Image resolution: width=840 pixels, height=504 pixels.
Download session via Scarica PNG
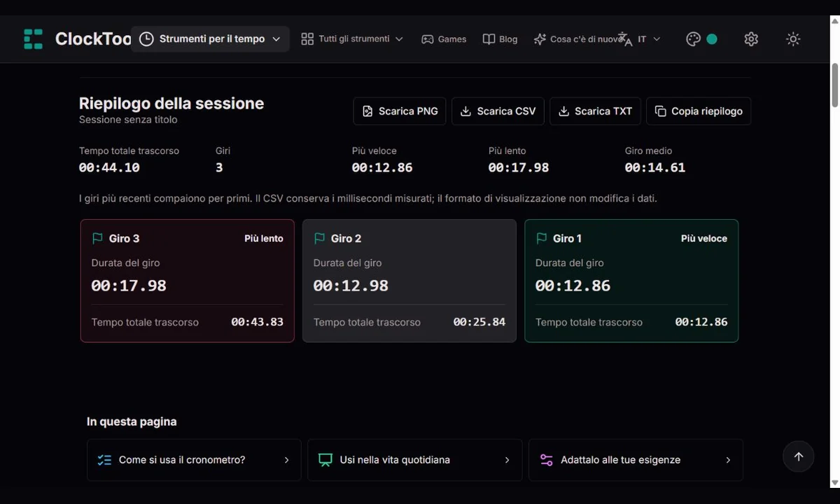(400, 111)
